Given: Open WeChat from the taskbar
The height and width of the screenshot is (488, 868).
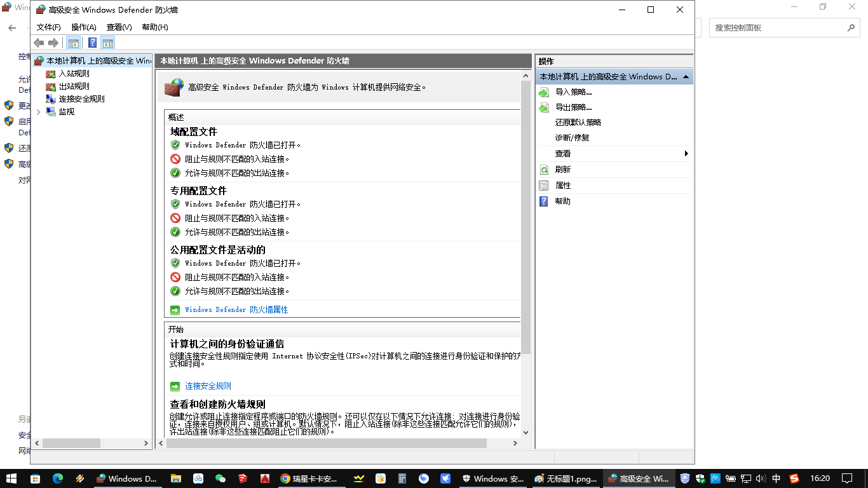Looking at the screenshot, I should pyautogui.click(x=220, y=478).
